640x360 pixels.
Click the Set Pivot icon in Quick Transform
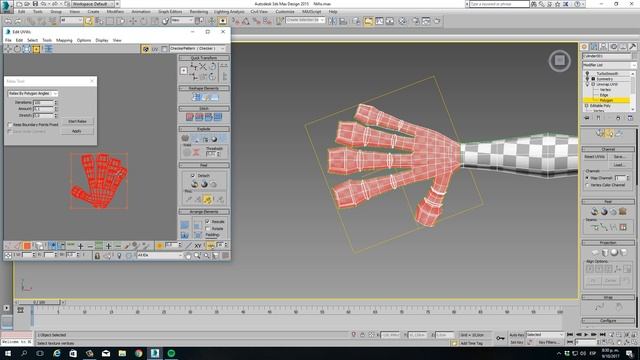tap(184, 71)
